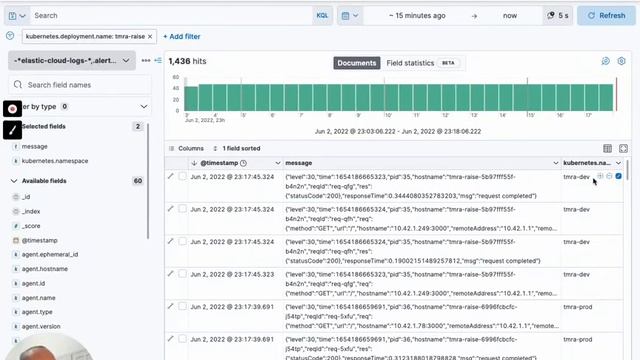Click the Search field names input
640x360 pixels.
click(80, 85)
